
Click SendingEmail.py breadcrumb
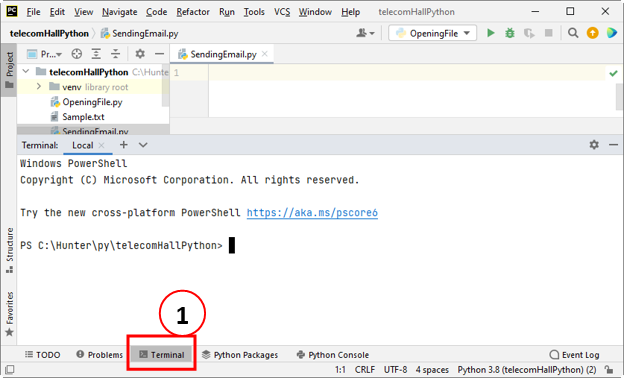click(x=140, y=33)
